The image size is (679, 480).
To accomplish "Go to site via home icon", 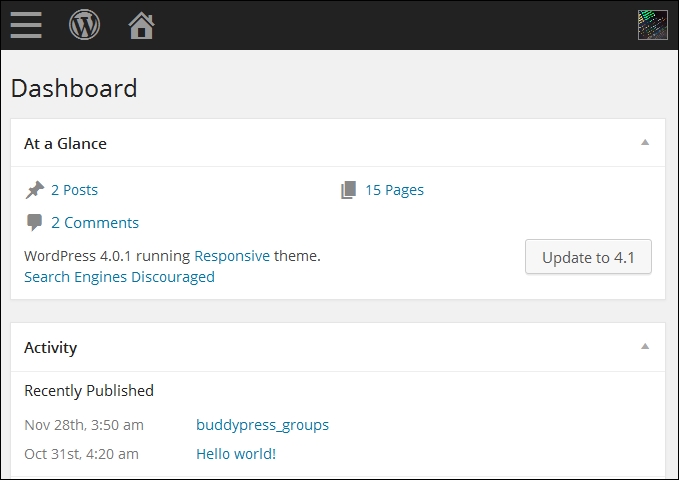I will pyautogui.click(x=141, y=25).
